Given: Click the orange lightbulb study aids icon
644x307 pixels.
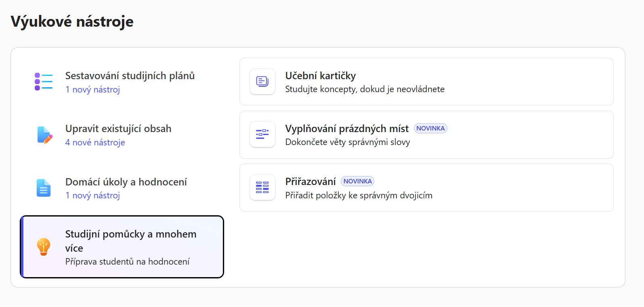Looking at the screenshot, I should pyautogui.click(x=44, y=247).
